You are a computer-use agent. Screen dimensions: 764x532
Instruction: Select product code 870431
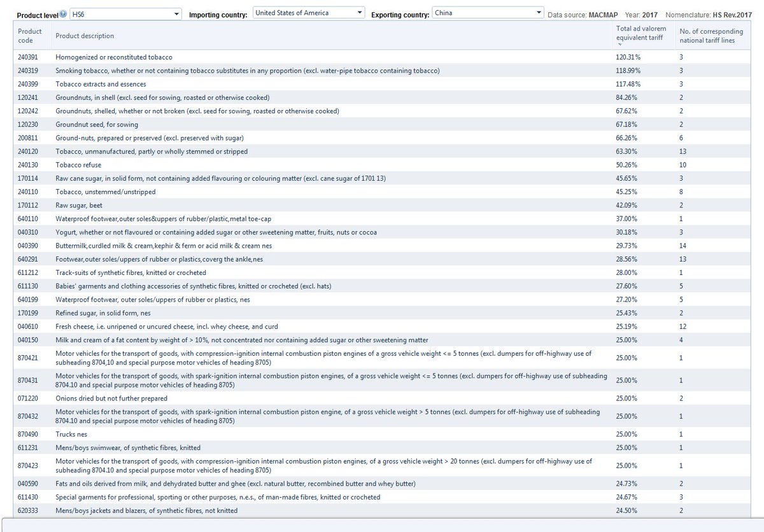(28, 380)
